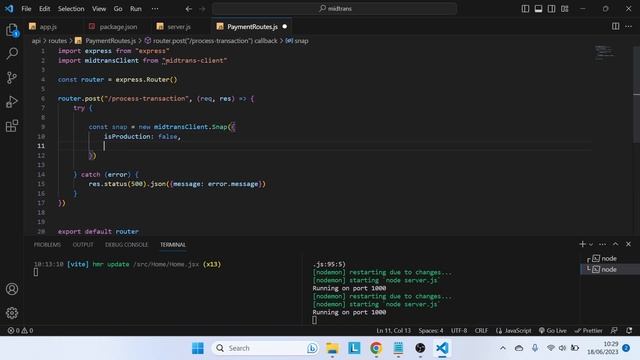
Task: Open the terminal launch profile dropdown arrow
Action: [x=591, y=244]
